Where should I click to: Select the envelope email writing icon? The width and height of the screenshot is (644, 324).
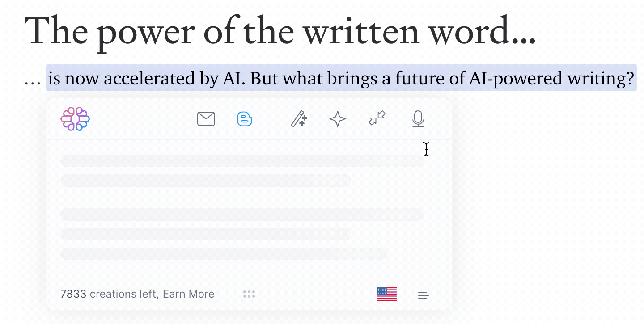[206, 119]
